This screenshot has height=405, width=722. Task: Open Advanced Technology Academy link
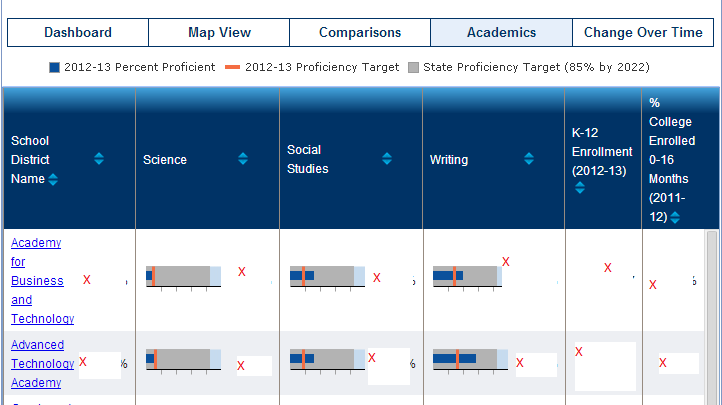point(42,363)
